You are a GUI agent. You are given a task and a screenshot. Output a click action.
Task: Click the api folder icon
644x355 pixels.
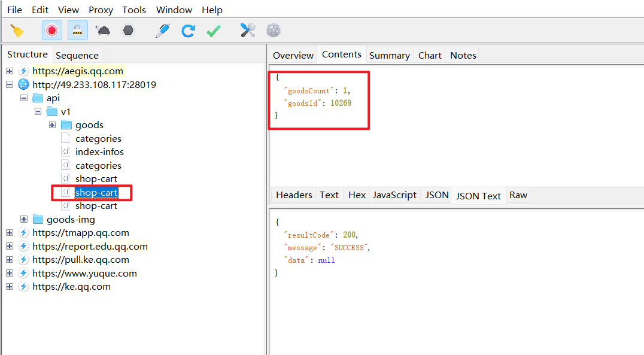(x=38, y=98)
